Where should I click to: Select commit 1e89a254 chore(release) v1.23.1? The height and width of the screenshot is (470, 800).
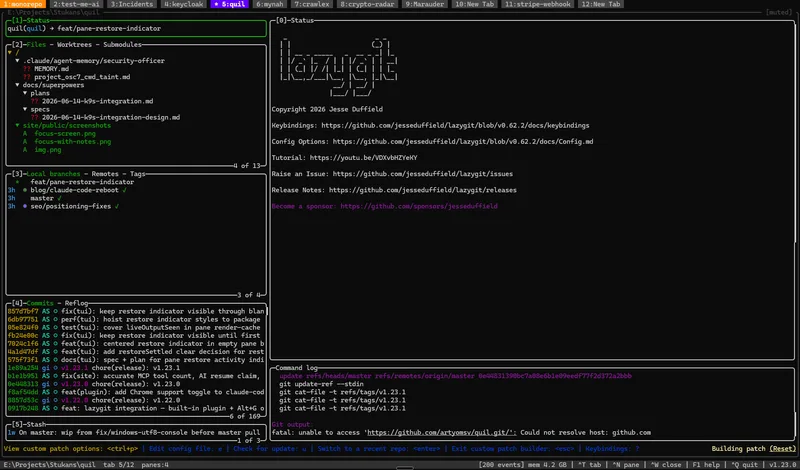pyautogui.click(x=136, y=368)
